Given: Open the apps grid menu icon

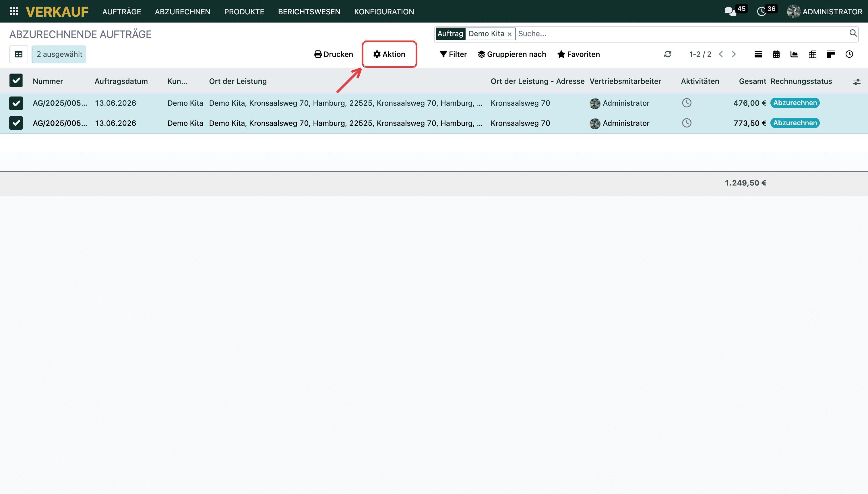Looking at the screenshot, I should [14, 11].
